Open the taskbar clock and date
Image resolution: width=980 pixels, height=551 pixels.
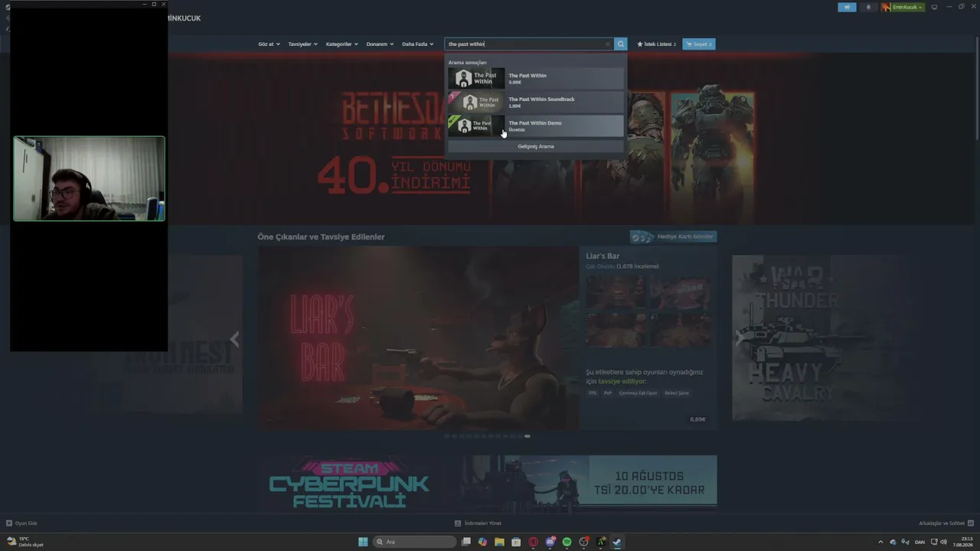tap(962, 542)
